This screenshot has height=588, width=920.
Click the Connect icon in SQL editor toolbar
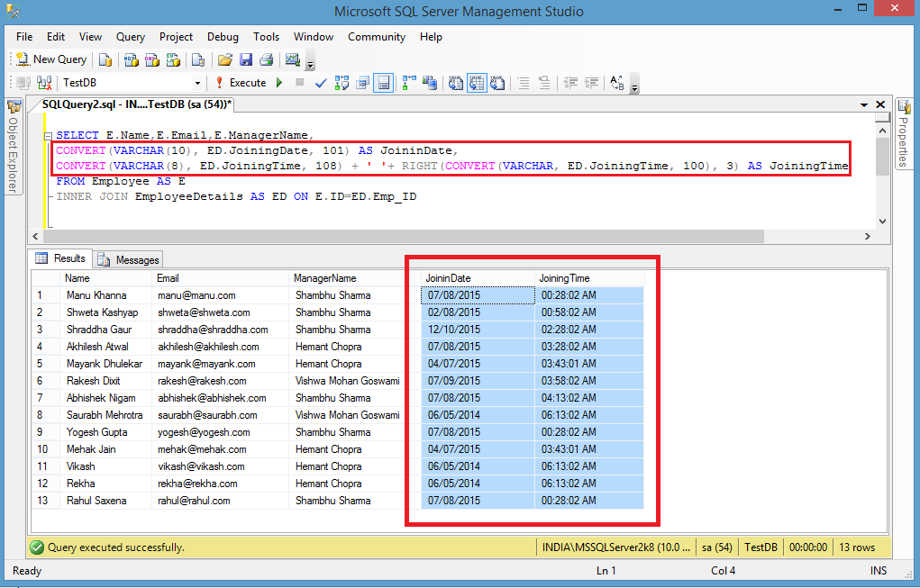[x=23, y=83]
